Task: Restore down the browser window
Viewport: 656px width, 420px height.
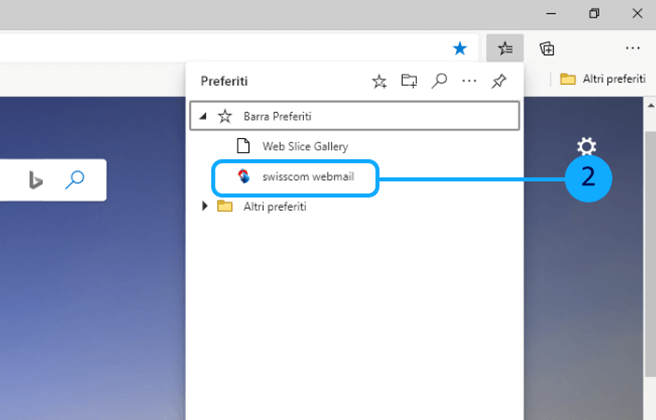Action: 594,13
